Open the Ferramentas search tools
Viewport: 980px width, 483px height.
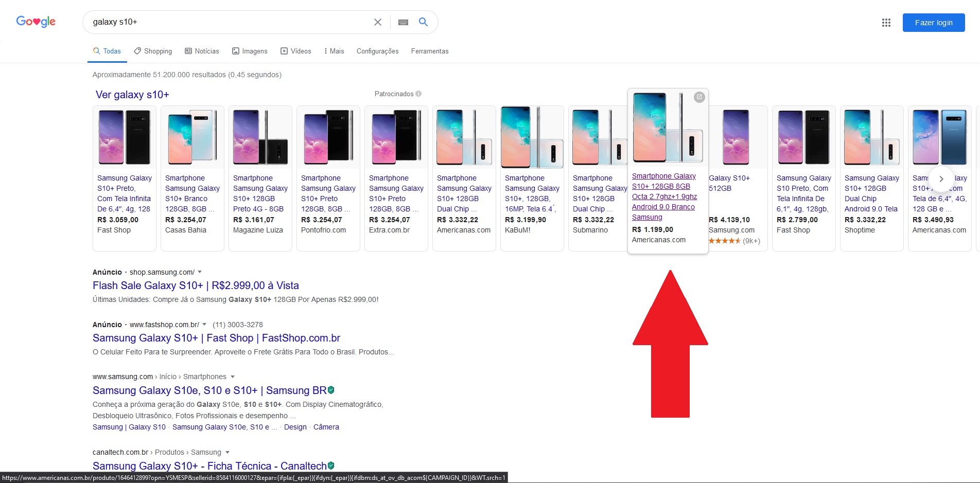(430, 51)
